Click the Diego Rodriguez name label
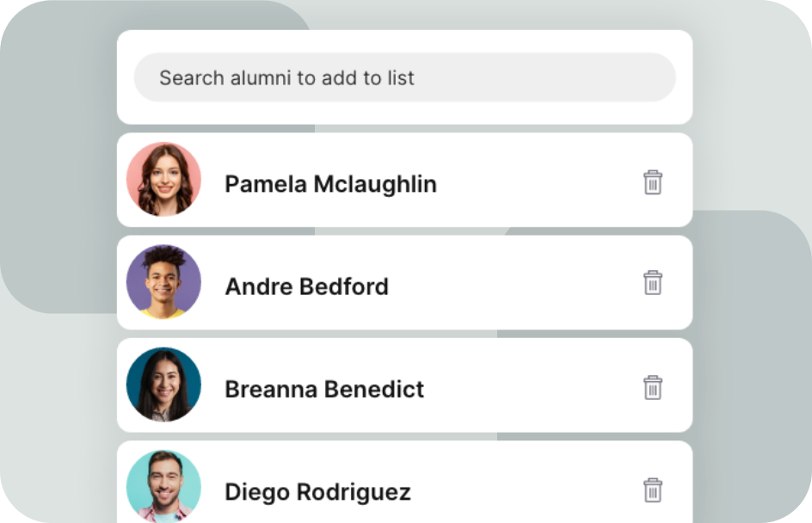Screen dimensions: 812x523 pyautogui.click(x=317, y=492)
